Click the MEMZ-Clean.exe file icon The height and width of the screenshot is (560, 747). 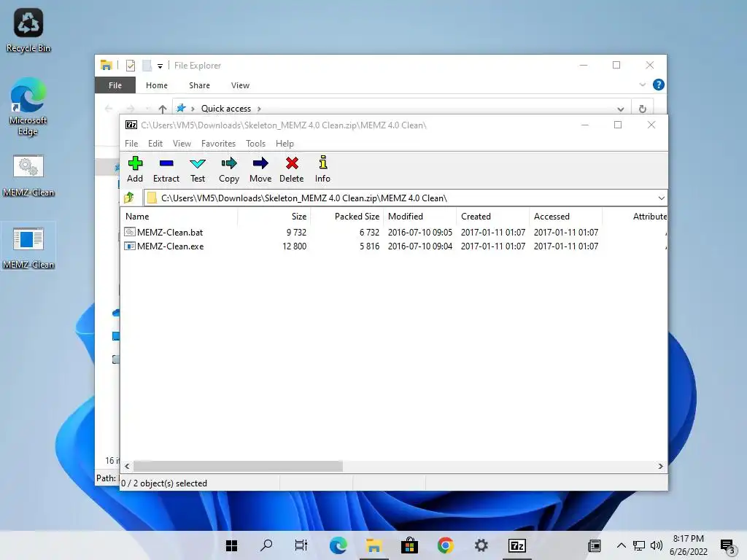(129, 246)
